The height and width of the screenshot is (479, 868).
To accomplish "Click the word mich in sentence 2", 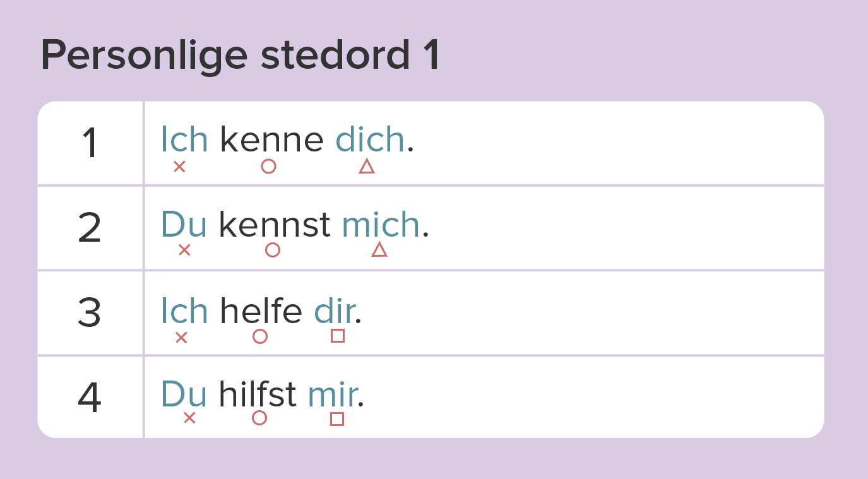I will pyautogui.click(x=381, y=224).
